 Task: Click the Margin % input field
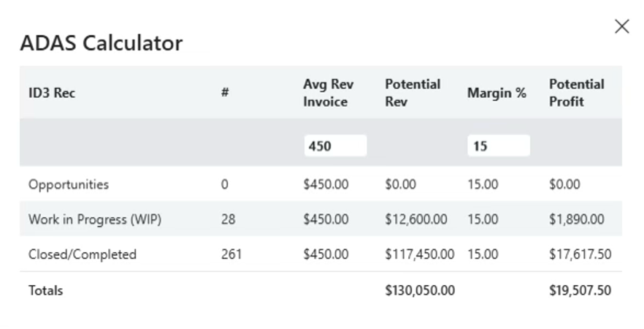(x=499, y=145)
